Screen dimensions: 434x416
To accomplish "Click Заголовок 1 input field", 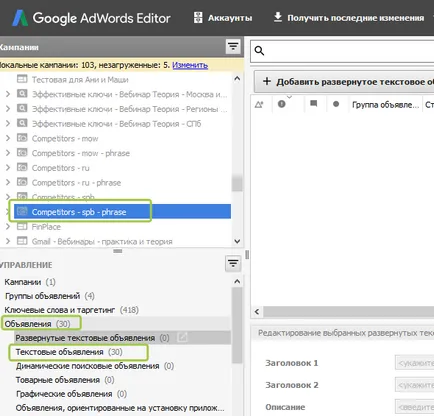I will [x=414, y=363].
